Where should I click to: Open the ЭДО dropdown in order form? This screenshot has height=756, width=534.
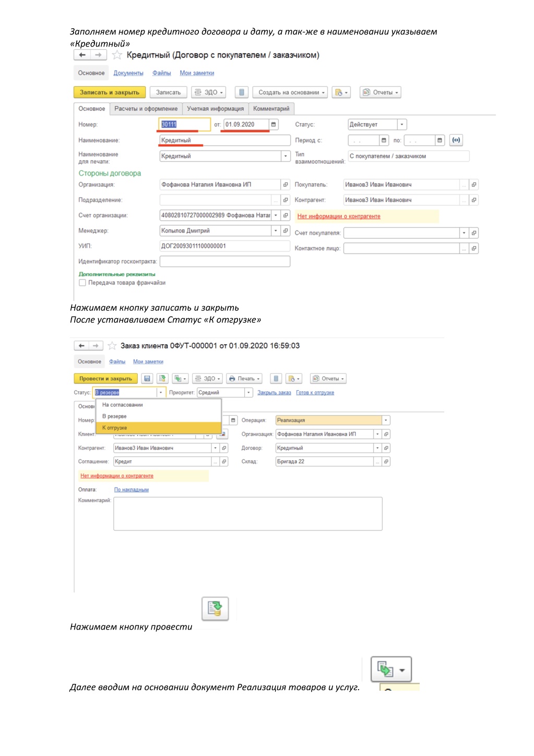point(207,378)
